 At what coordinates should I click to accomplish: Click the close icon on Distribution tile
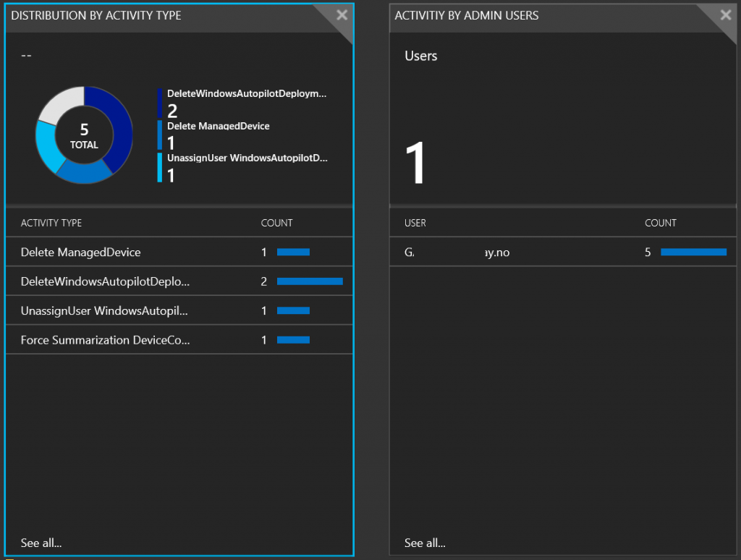pos(341,15)
